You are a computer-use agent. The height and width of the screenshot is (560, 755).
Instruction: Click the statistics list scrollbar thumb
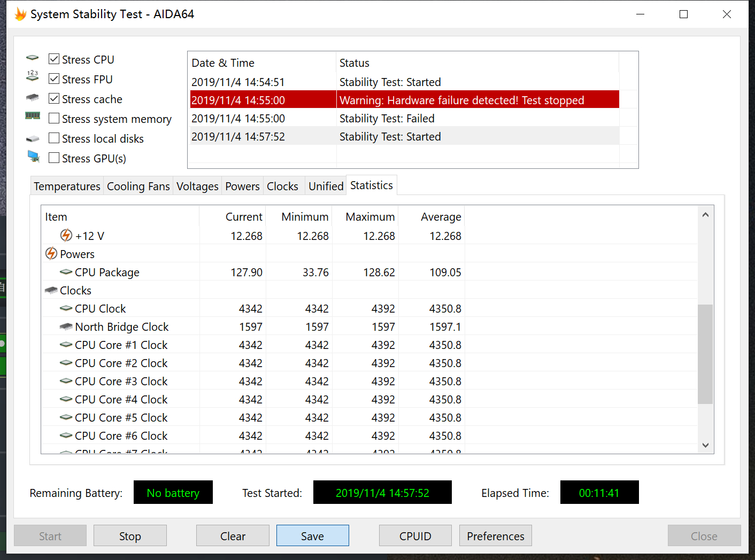pos(705,354)
